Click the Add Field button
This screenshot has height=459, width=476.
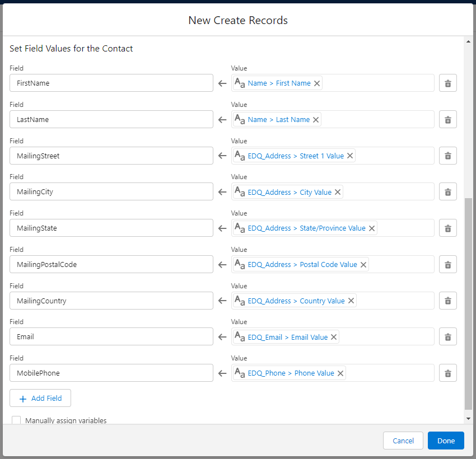coord(40,398)
